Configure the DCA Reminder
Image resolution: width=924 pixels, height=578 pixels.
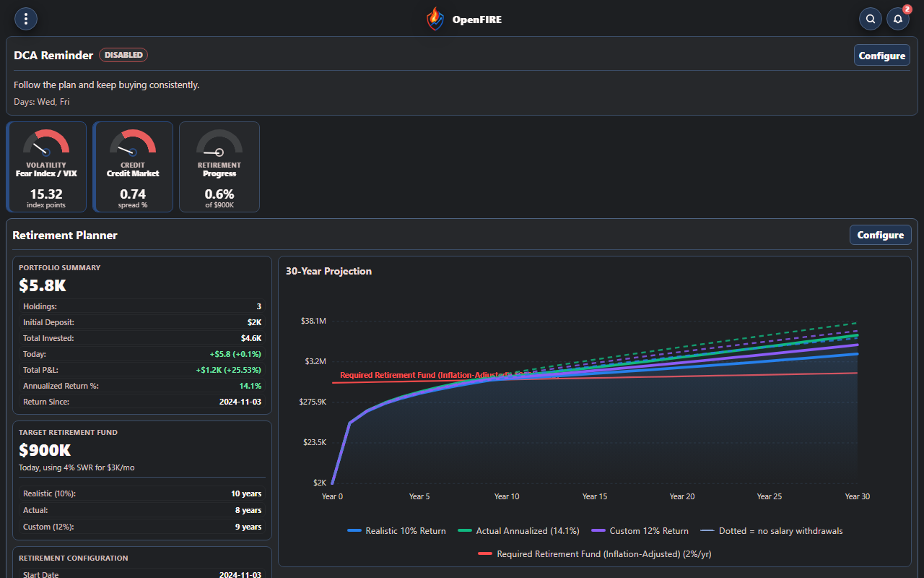click(881, 56)
